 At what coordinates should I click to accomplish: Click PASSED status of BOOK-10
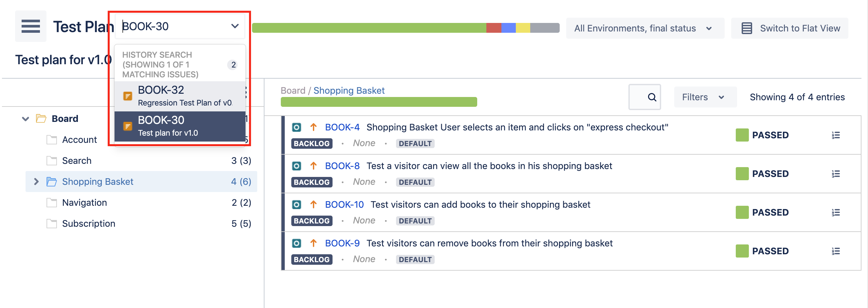tap(762, 212)
